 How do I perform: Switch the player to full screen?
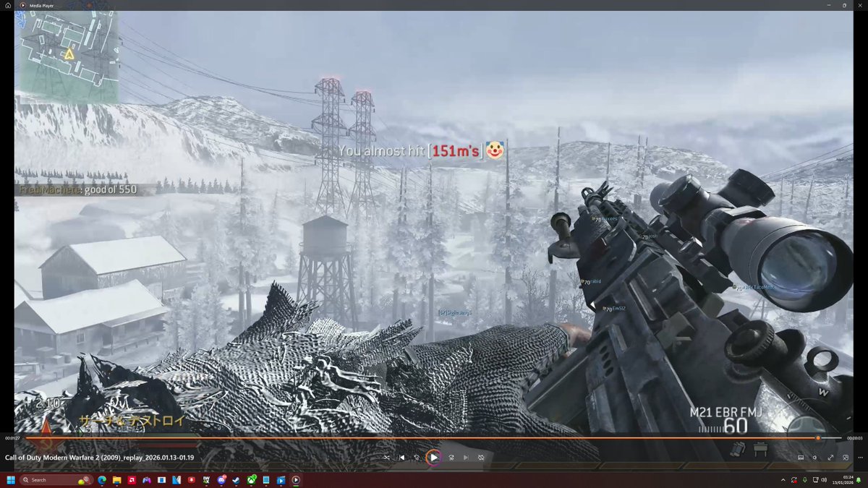pyautogui.click(x=830, y=458)
